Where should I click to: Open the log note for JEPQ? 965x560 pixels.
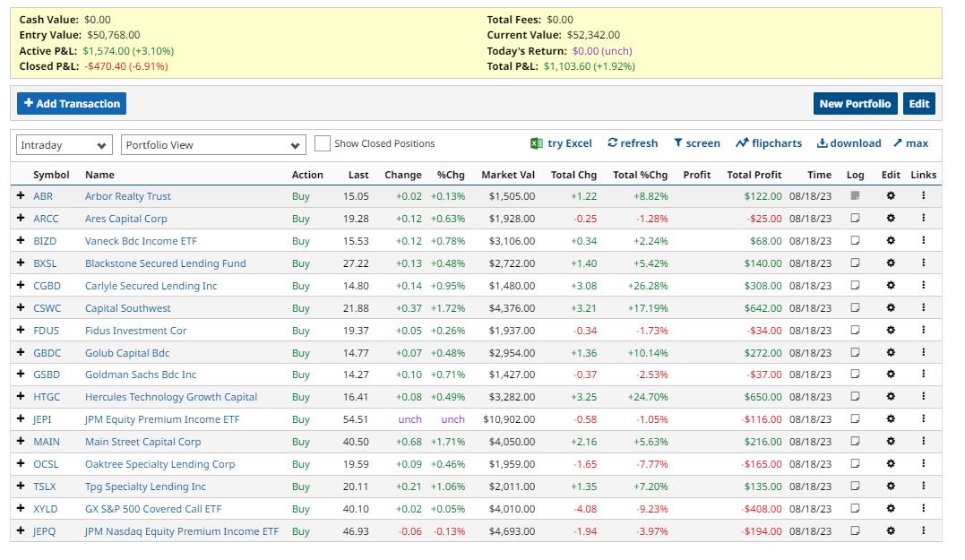click(855, 530)
